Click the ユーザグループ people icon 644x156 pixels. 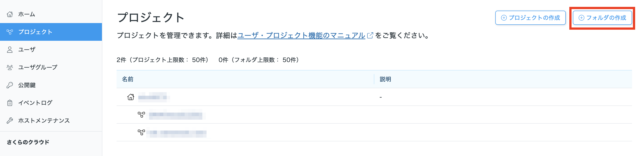click(x=10, y=68)
